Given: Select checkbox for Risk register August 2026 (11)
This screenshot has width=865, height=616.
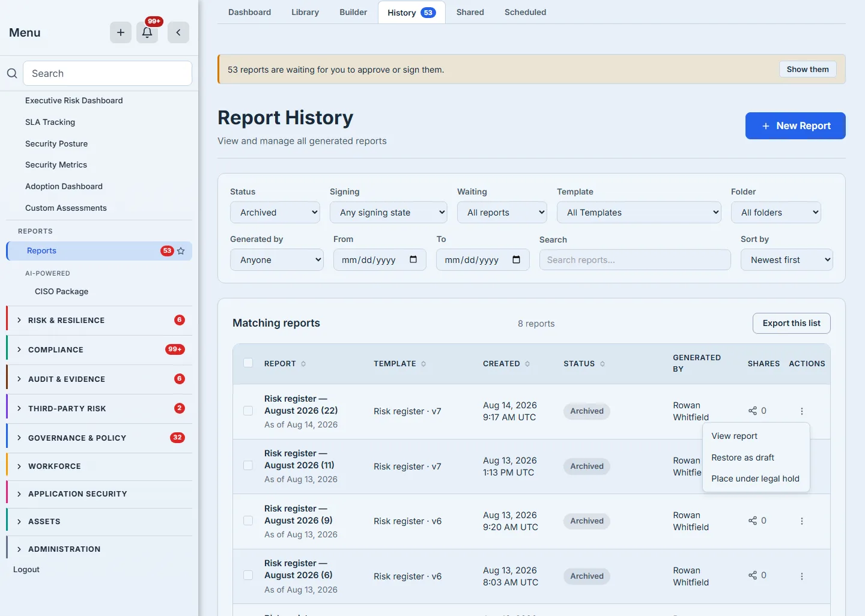Looking at the screenshot, I should (x=248, y=465).
